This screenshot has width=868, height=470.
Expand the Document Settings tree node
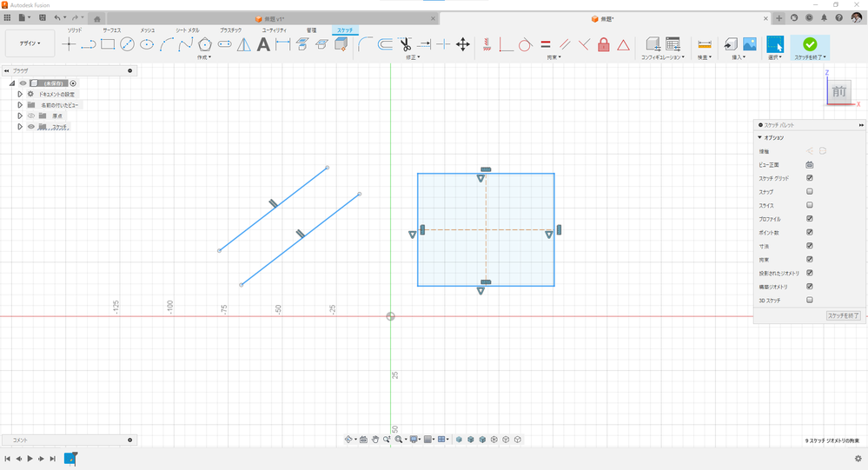(20, 94)
